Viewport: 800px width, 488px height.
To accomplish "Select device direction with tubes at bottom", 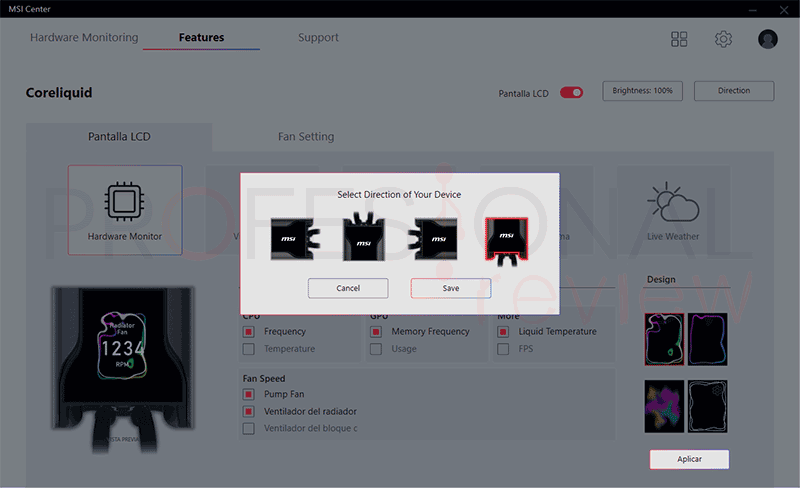I will (x=506, y=242).
